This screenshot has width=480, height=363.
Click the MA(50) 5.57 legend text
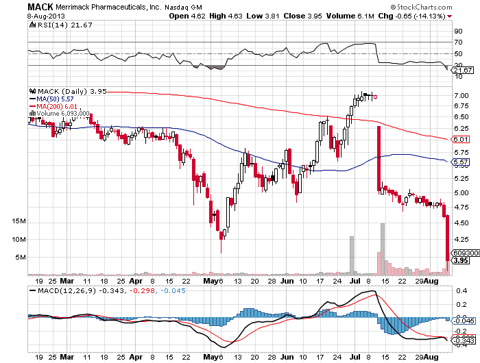pos(55,99)
